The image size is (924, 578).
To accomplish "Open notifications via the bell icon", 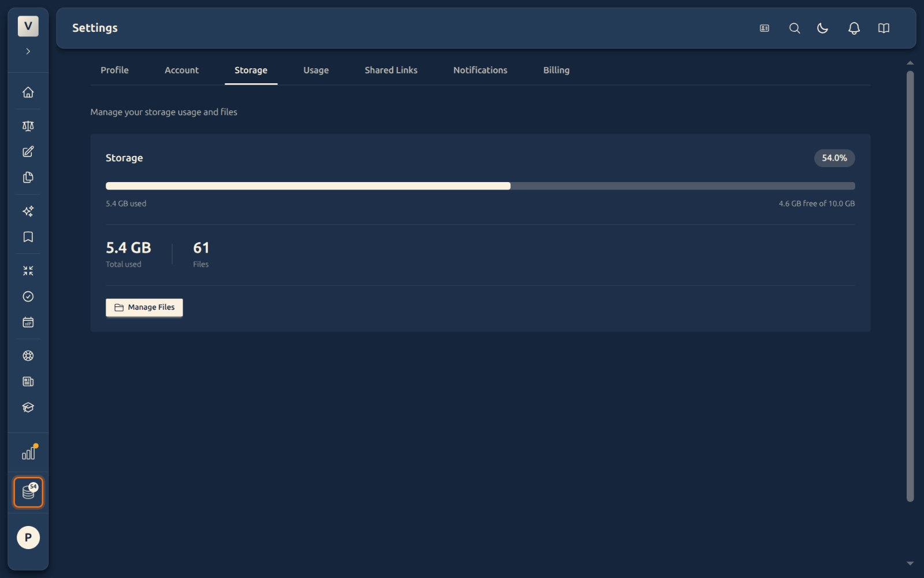I will point(854,28).
